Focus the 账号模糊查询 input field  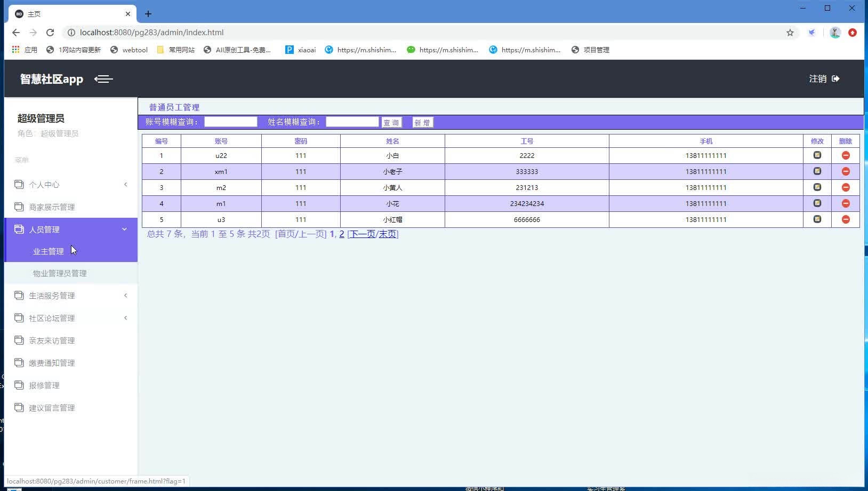click(231, 122)
